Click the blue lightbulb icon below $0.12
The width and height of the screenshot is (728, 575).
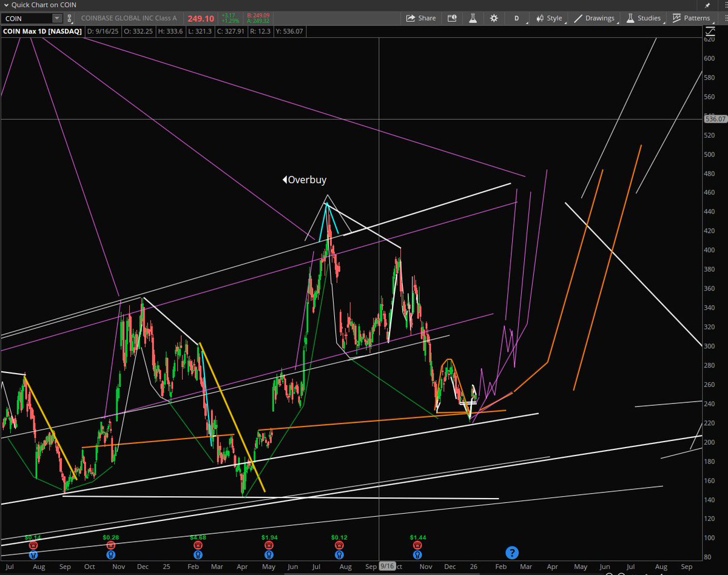pos(339,554)
